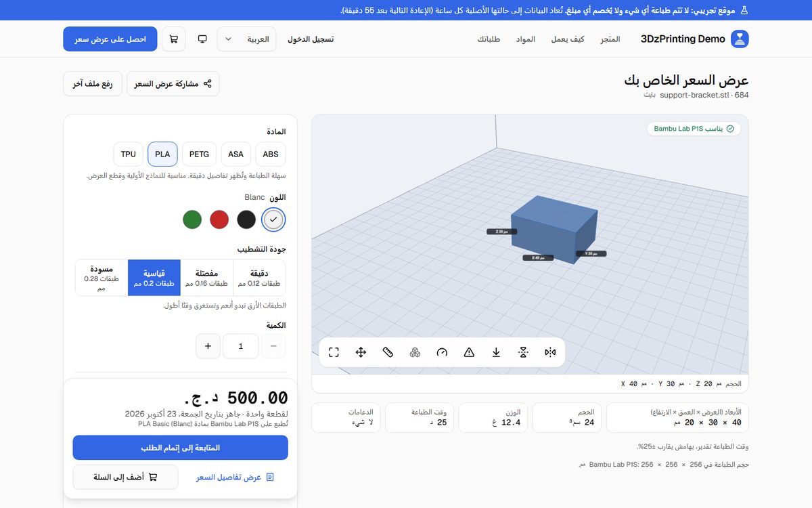This screenshot has width=812, height=508.
Task: Click the stacked cubes icon in viewer toolbar
Action: 415,352
